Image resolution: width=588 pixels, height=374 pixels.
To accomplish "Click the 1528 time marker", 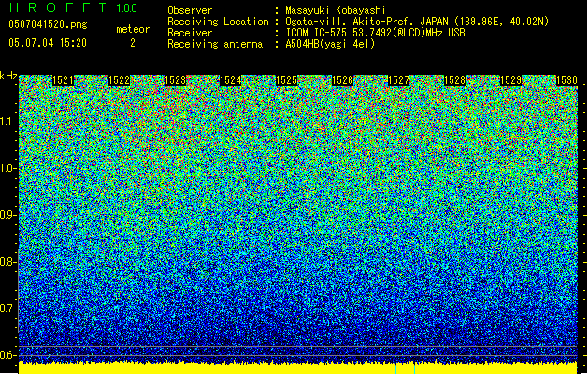I will coord(455,80).
